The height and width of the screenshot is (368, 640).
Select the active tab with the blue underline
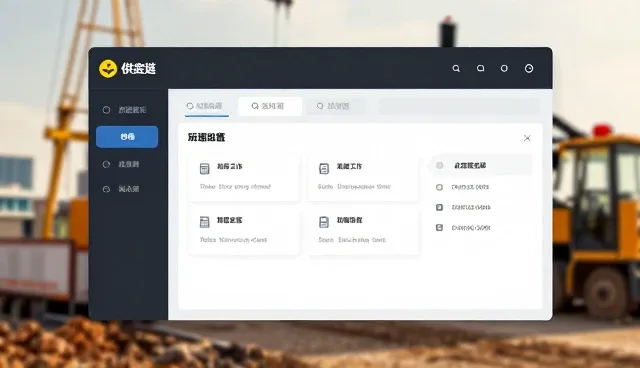pyautogui.click(x=207, y=106)
